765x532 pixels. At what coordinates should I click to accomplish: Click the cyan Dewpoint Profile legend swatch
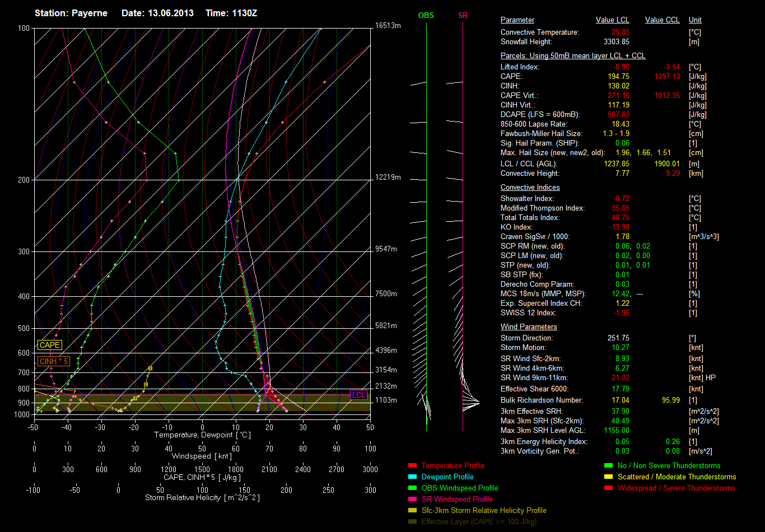click(413, 477)
